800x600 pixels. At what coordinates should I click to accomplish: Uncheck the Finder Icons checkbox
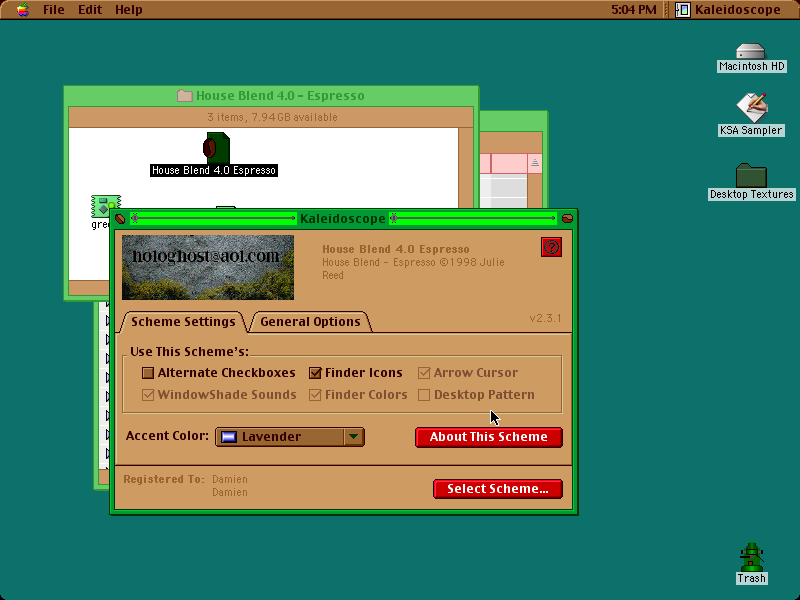pos(315,373)
